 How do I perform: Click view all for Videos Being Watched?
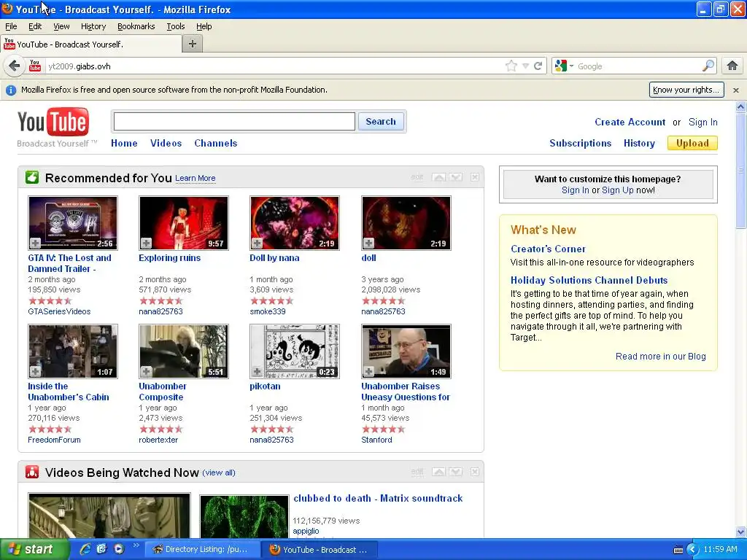tap(219, 472)
